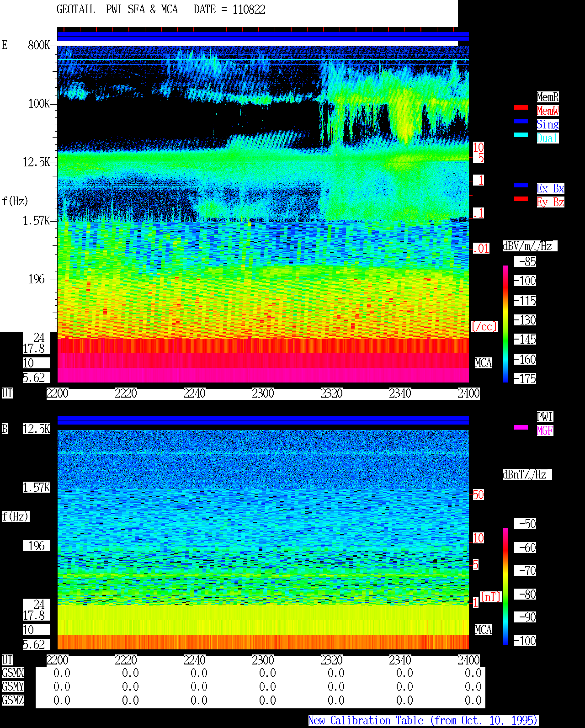The image size is (585, 728).
Task: Click the red [/cc] density unit label
Action: pyautogui.click(x=484, y=327)
